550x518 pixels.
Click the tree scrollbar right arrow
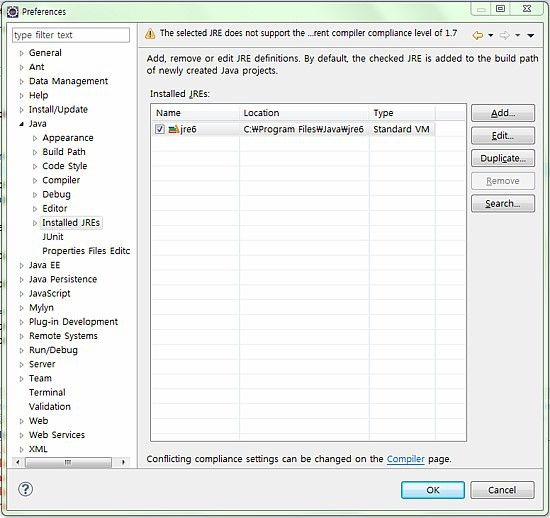coord(123,462)
